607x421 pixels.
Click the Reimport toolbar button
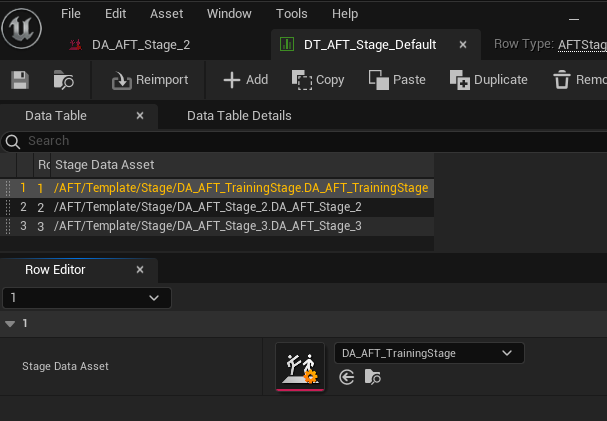[x=149, y=80]
